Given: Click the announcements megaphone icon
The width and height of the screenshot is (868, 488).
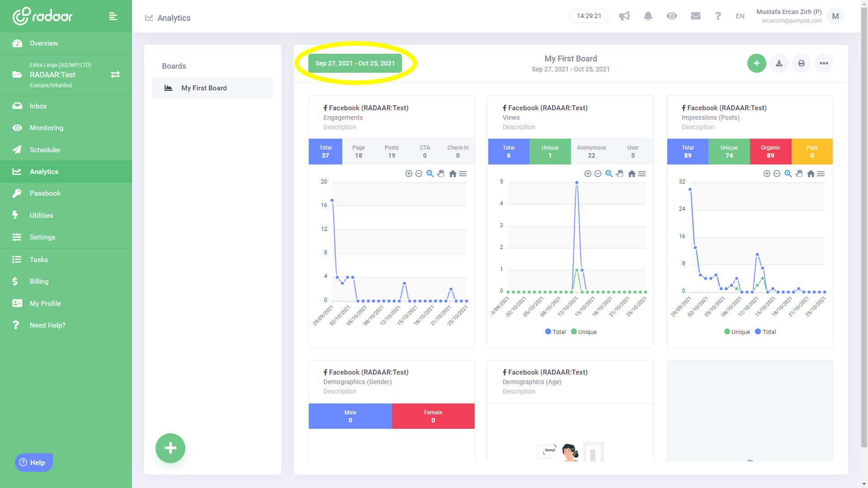Looking at the screenshot, I should point(624,16).
